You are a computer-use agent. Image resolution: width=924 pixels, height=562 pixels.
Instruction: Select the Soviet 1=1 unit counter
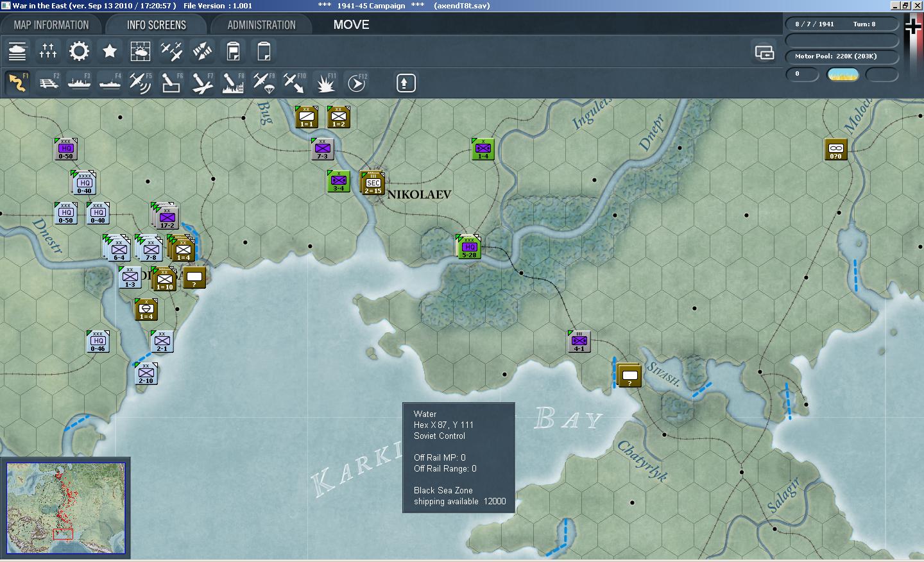pos(306,117)
